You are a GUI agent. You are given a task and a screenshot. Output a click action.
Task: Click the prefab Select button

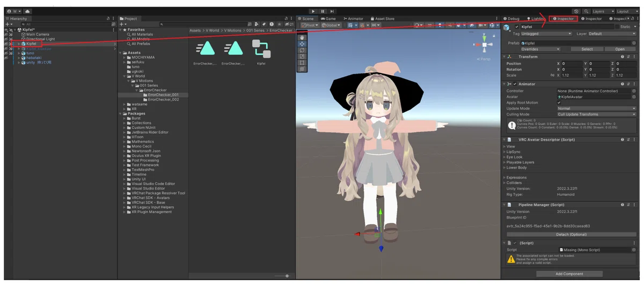(587, 49)
